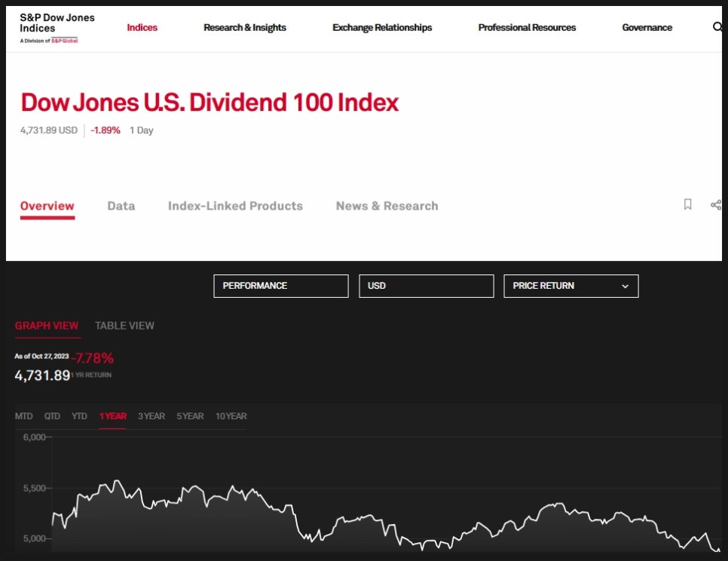Click the 5,000 axis label

(35, 538)
